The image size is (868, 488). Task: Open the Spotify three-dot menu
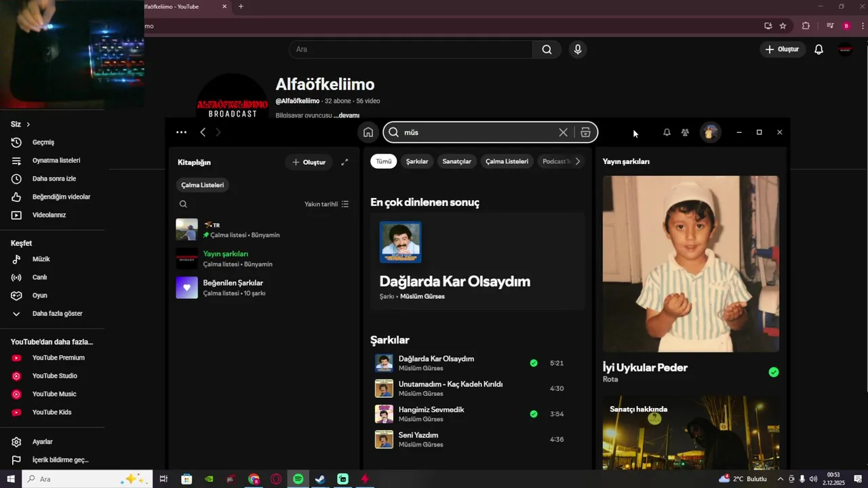coord(181,132)
